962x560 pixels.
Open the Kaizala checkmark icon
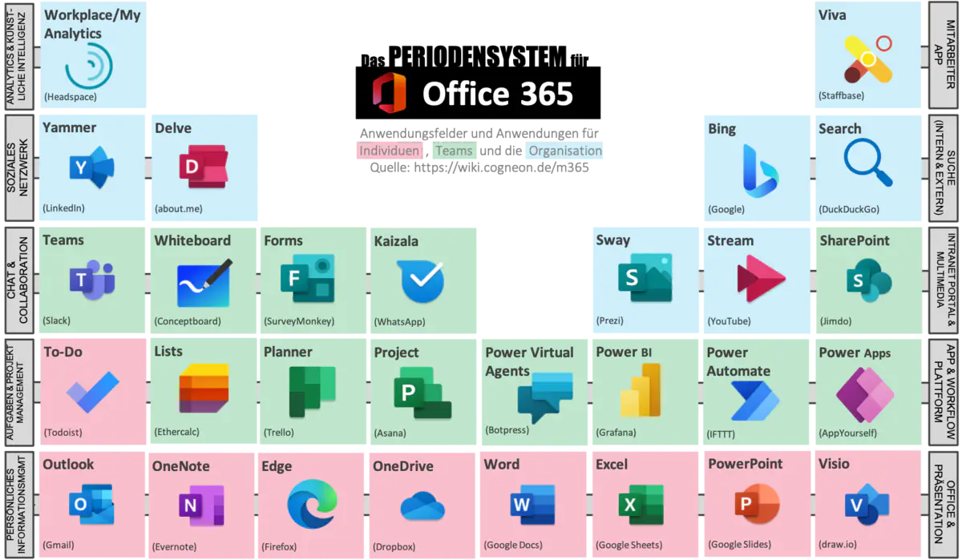[420, 280]
